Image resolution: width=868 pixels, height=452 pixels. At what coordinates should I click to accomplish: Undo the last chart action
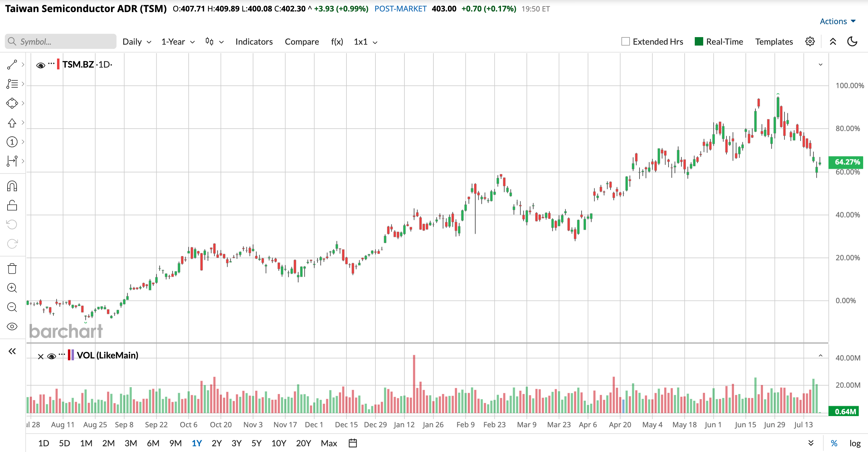click(x=12, y=224)
